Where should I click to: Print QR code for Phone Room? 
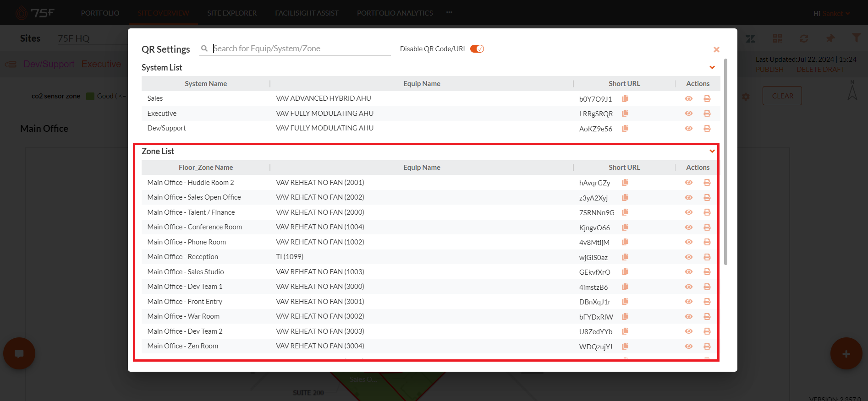[707, 242]
